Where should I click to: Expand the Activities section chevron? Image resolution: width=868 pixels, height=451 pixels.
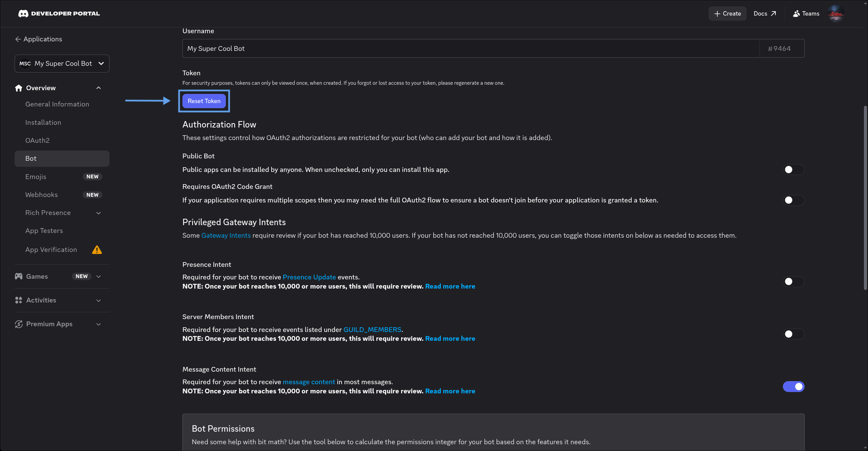click(99, 300)
